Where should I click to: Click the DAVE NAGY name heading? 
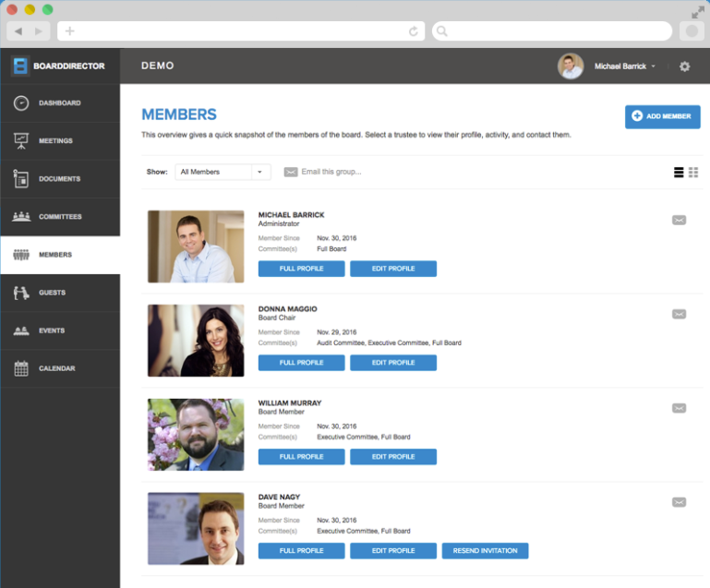pos(279,497)
